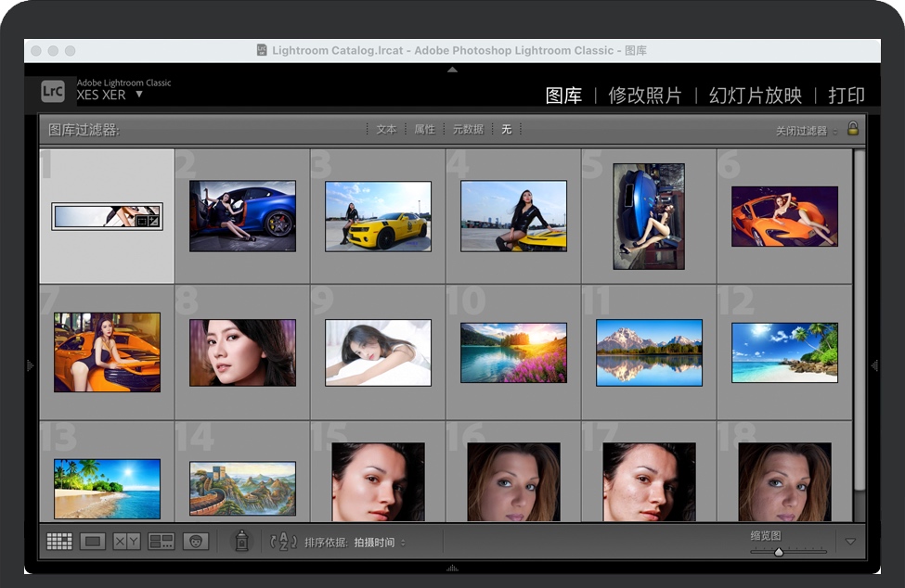
Task: Open People face view icon
Action: [196, 542]
